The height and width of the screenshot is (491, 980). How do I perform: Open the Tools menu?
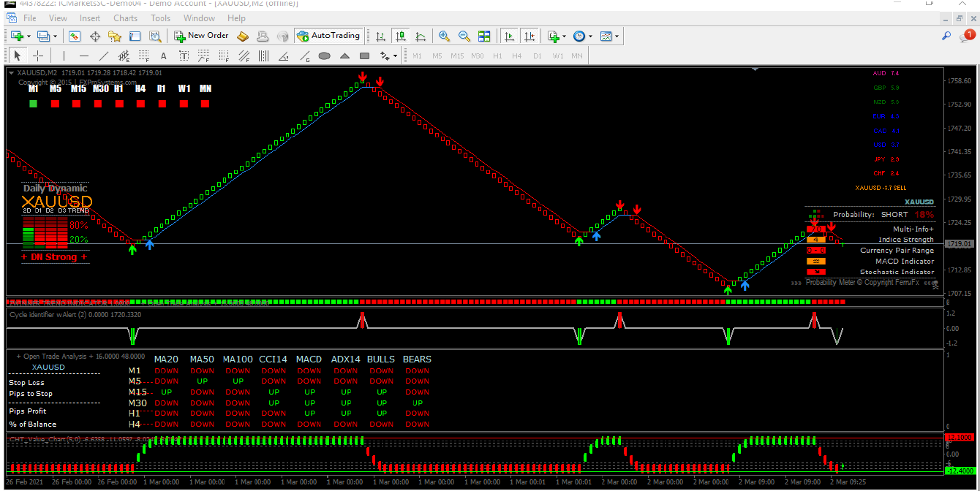pos(160,18)
